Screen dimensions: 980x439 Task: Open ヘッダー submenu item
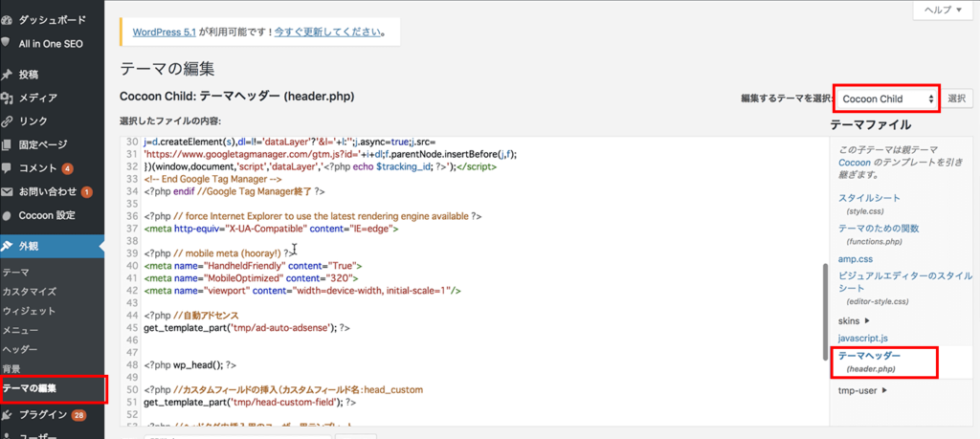(20, 350)
